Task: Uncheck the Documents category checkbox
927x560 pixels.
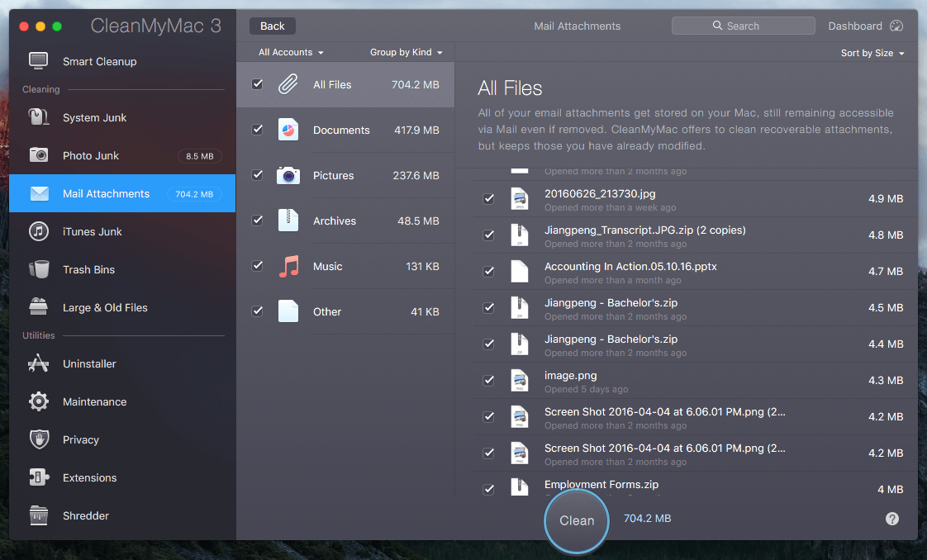Action: tap(257, 130)
